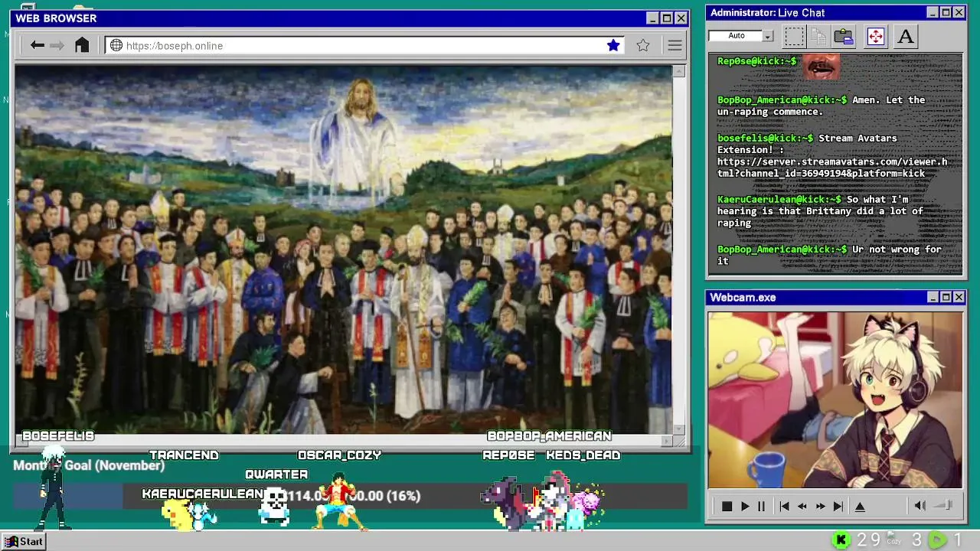
Task: Open the browser hamburger menu
Action: [675, 45]
